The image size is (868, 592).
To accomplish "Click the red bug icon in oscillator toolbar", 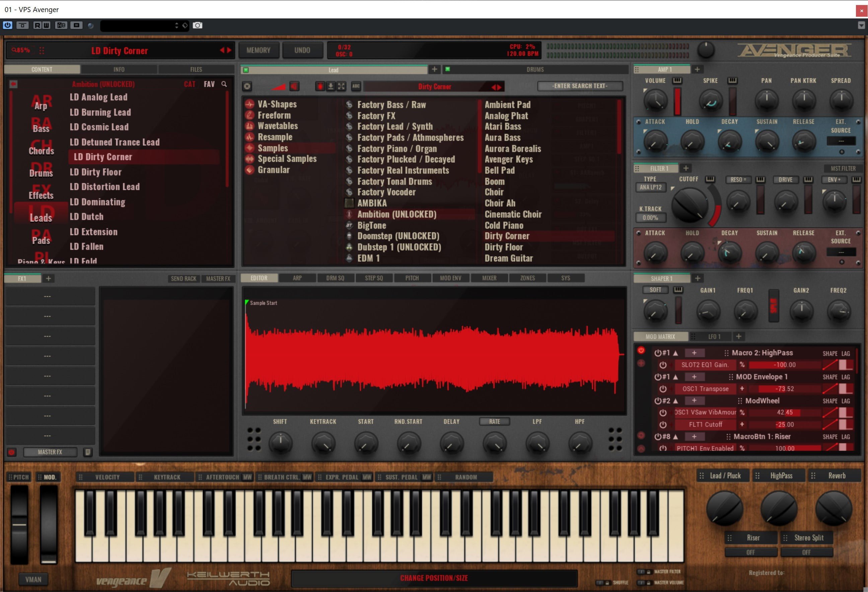I will pos(320,86).
